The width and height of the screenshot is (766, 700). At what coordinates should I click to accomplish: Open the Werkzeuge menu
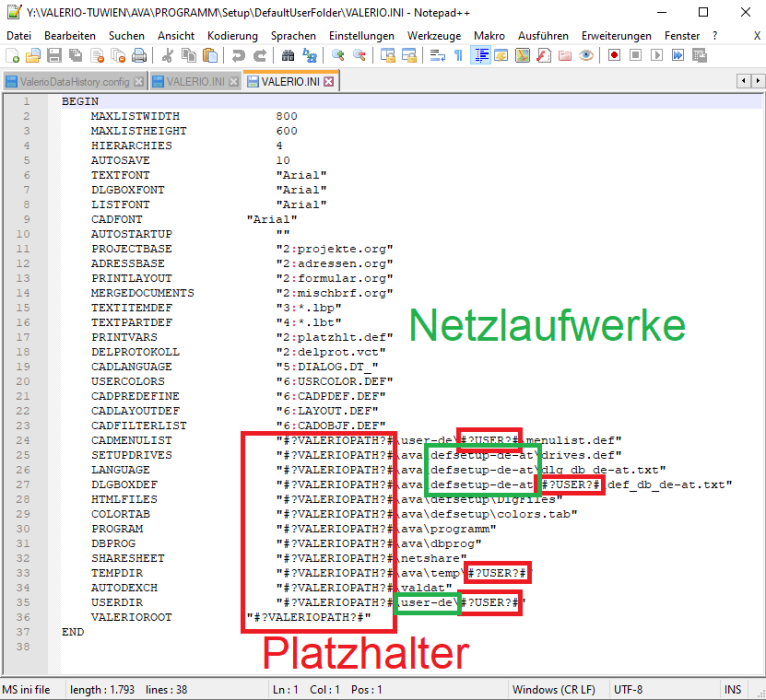click(433, 35)
